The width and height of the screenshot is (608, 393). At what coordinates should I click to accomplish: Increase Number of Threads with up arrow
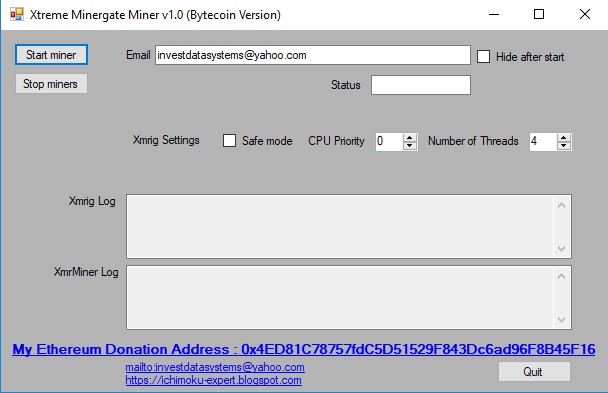[564, 137]
